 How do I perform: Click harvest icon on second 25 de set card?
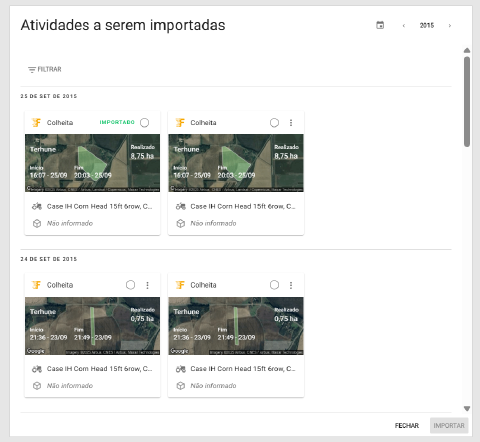[x=180, y=123]
